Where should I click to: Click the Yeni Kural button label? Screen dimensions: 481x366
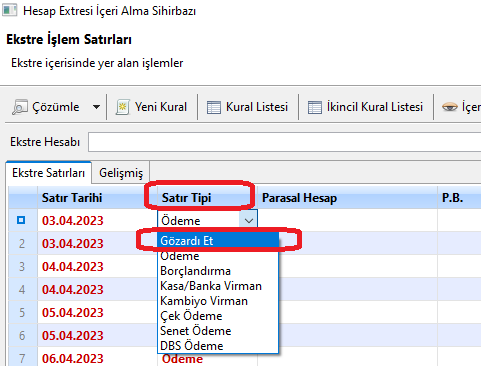[161, 107]
